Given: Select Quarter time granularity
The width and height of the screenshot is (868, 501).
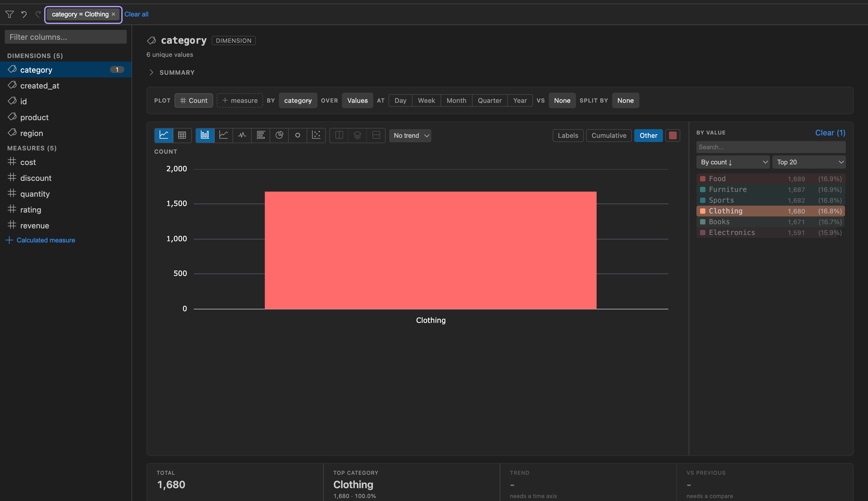Looking at the screenshot, I should 490,100.
